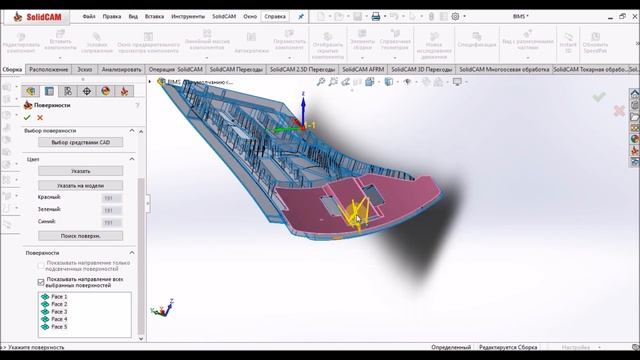Open the DimXpert crosshair tab icon
This screenshot has height=360, width=640.
87,91
